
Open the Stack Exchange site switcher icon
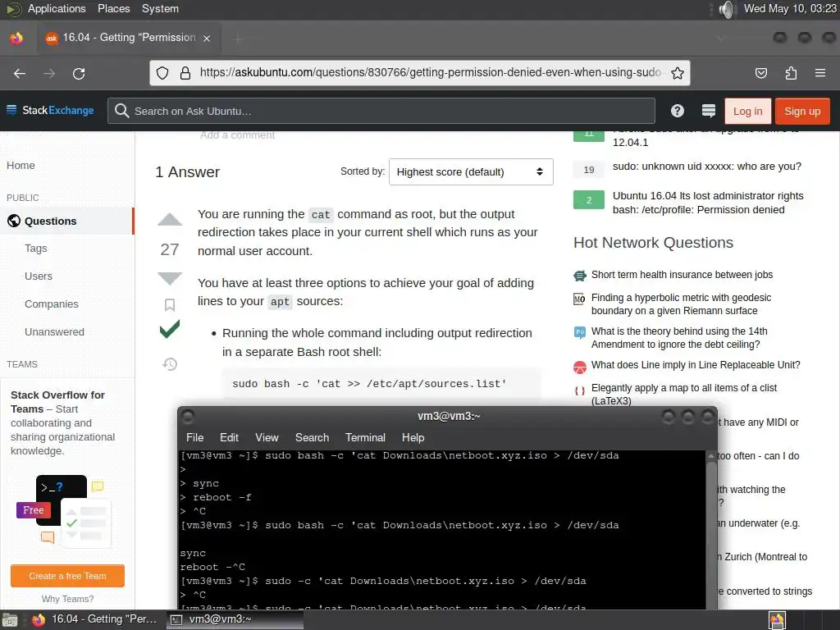pyautogui.click(x=708, y=111)
